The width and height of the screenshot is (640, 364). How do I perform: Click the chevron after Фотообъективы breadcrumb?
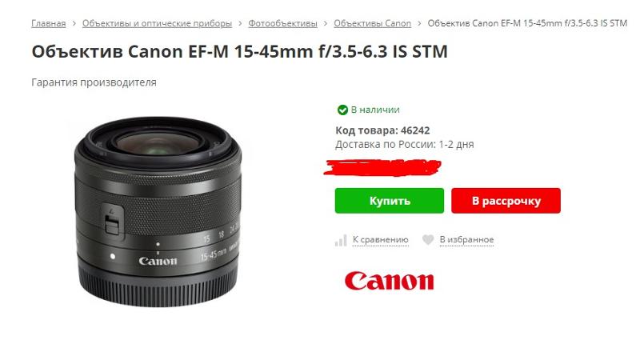(326, 24)
